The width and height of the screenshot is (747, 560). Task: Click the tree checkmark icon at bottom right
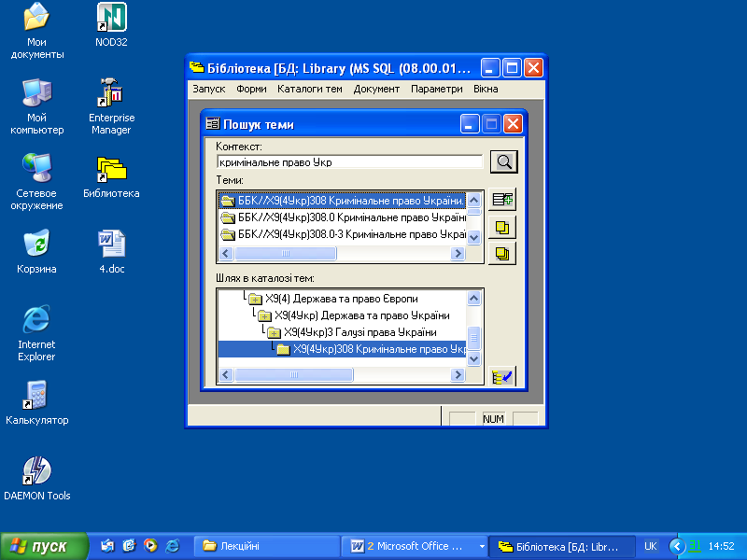click(502, 376)
